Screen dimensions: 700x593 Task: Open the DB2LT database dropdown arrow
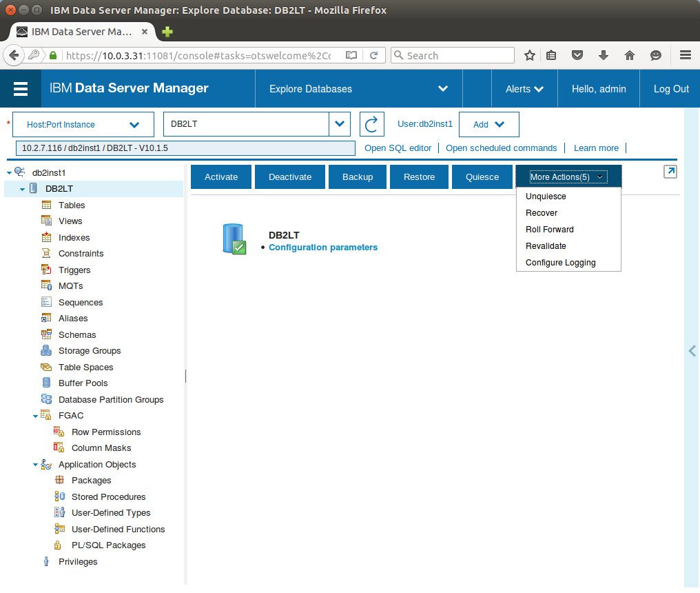click(x=340, y=124)
